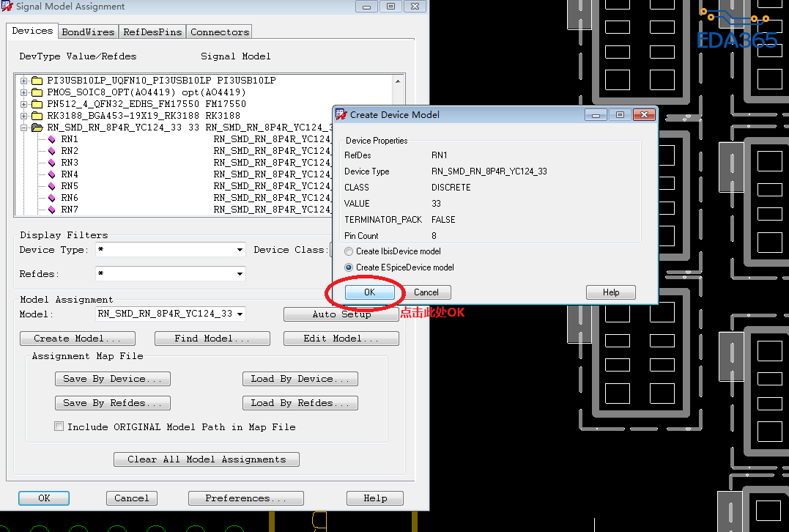This screenshot has width=789, height=532.
Task: Click the Load By Refdes... button
Action: pyautogui.click(x=300, y=403)
